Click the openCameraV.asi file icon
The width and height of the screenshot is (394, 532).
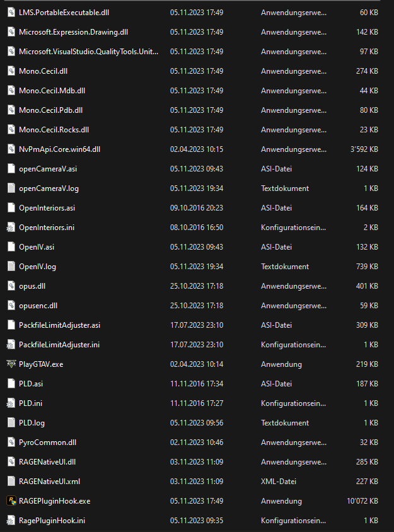click(x=11, y=169)
